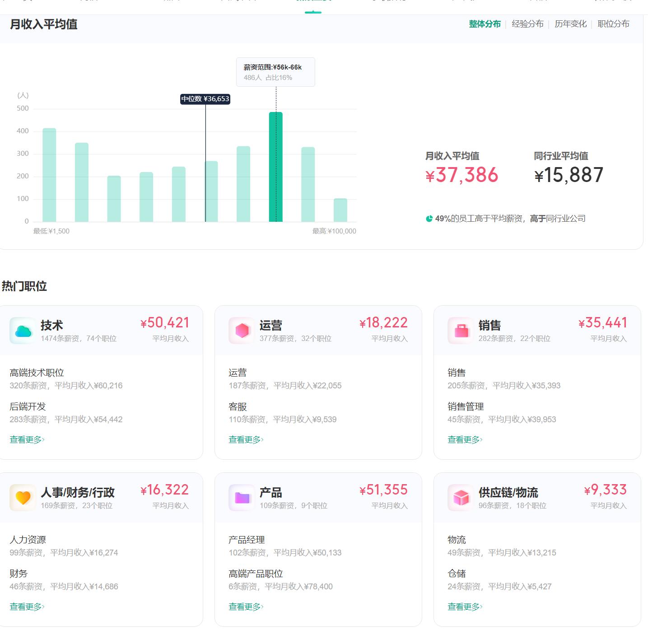Click the 薪资范围:¥56k-66k tooltip
Image resolution: width=648 pixels, height=644 pixels.
[276, 71]
